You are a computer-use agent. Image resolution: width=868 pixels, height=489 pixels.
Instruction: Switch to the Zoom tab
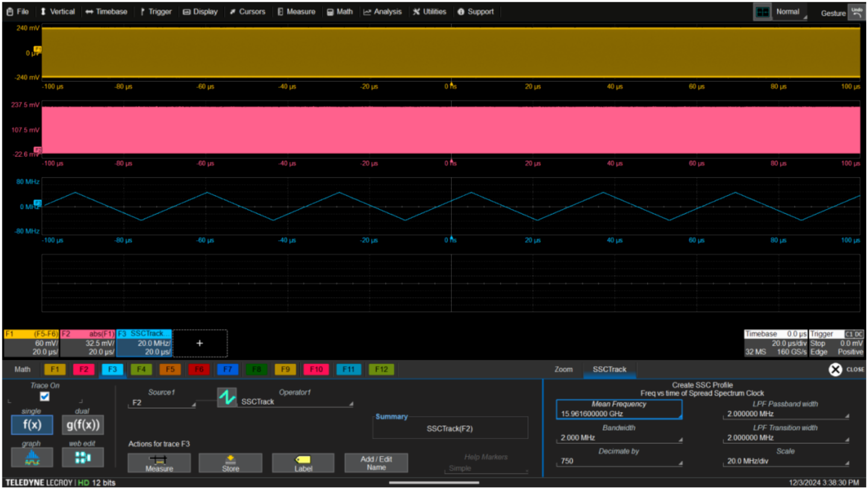[563, 369]
